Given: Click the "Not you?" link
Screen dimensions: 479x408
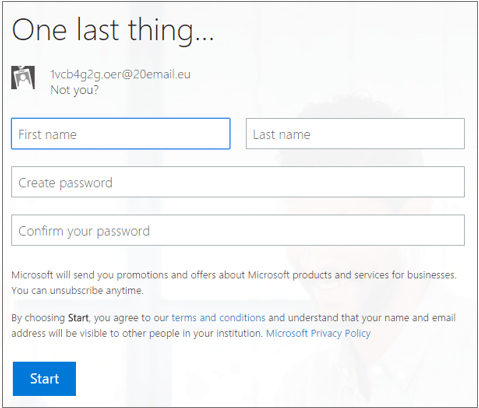Looking at the screenshot, I should (x=74, y=90).
